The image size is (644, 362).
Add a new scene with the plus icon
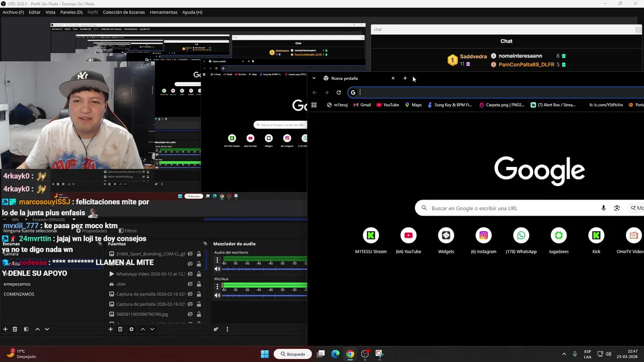6,329
